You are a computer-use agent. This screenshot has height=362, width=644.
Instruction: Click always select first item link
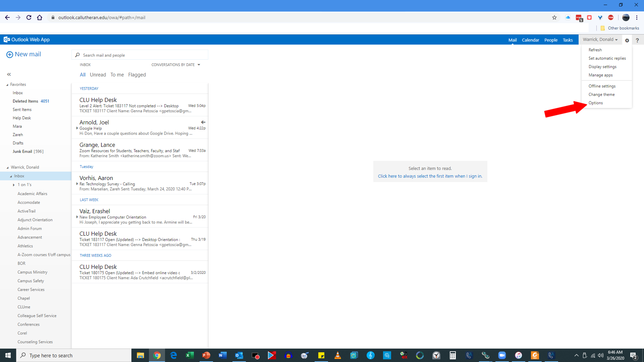[430, 176]
